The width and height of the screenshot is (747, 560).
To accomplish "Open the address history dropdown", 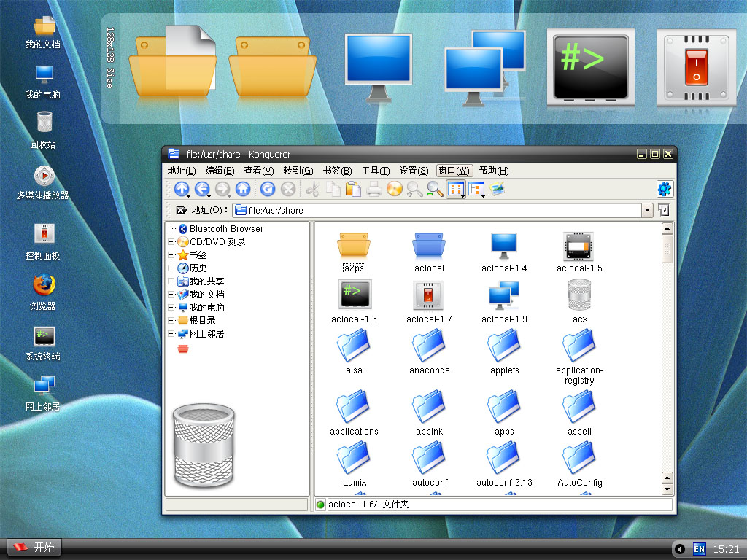I will pyautogui.click(x=647, y=210).
